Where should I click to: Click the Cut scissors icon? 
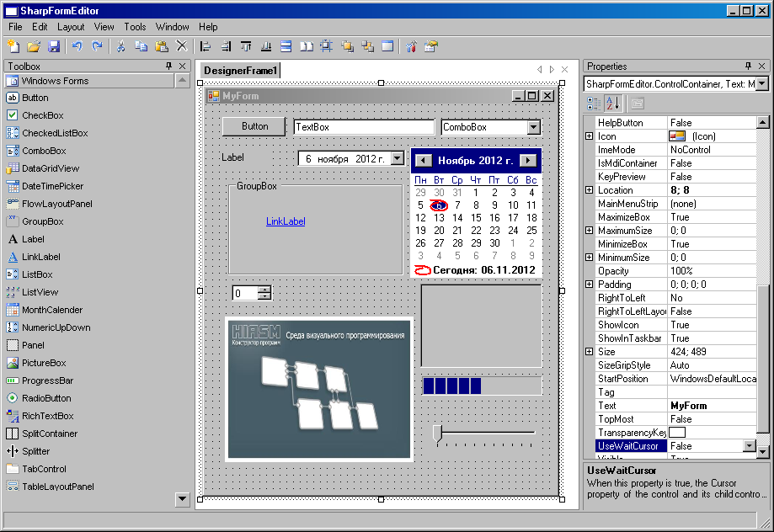(120, 46)
